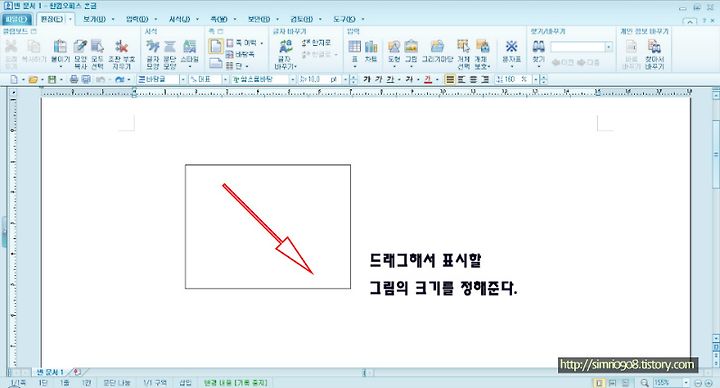Click the Paste (붙이기) icon
This screenshot has height=388, width=720.
click(x=60, y=47)
